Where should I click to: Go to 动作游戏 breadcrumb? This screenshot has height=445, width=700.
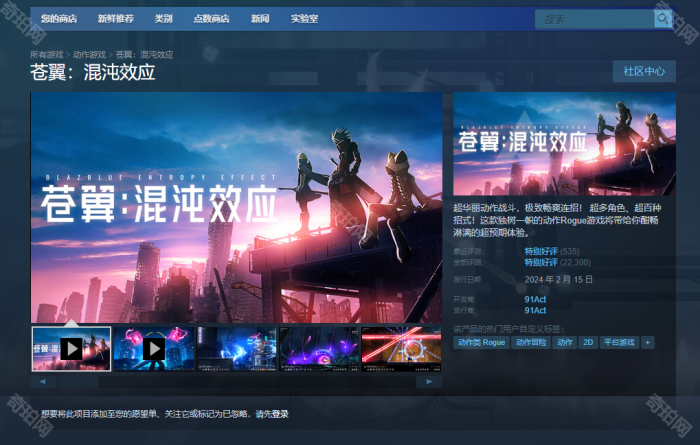tap(89, 54)
